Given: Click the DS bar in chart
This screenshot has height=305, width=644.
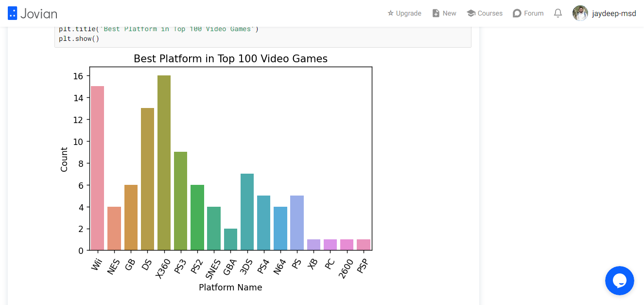Looking at the screenshot, I should (x=147, y=179).
